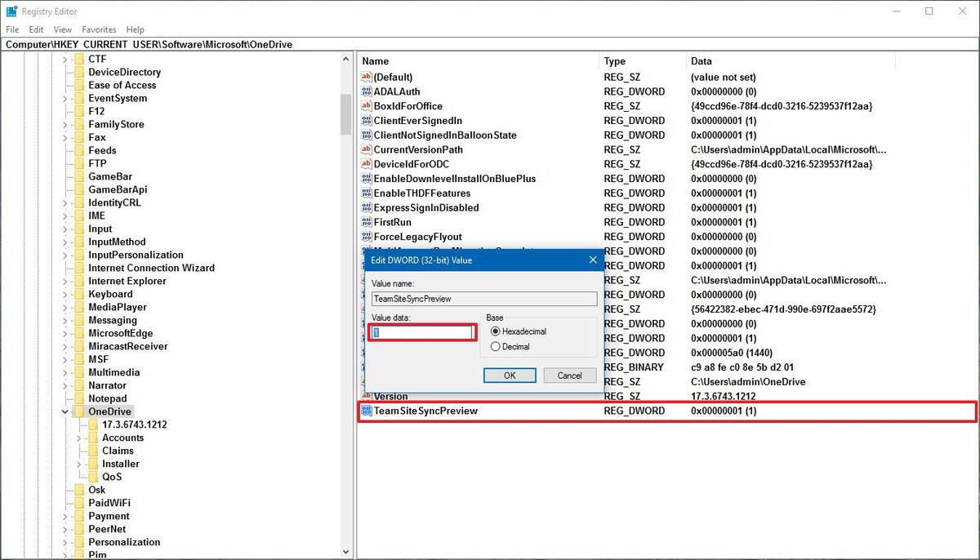Click the string icon next to DeviceIdForODC
Screen dimensions: 980x560
click(366, 163)
